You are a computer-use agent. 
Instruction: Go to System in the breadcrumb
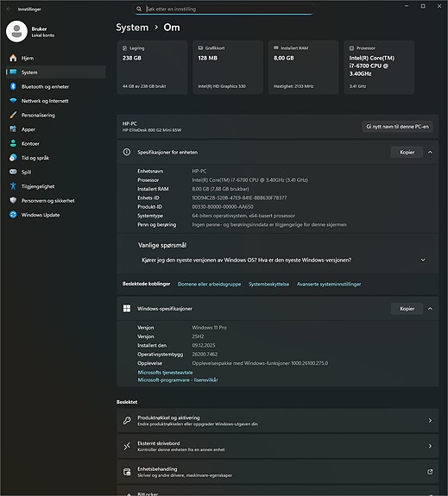(132, 28)
